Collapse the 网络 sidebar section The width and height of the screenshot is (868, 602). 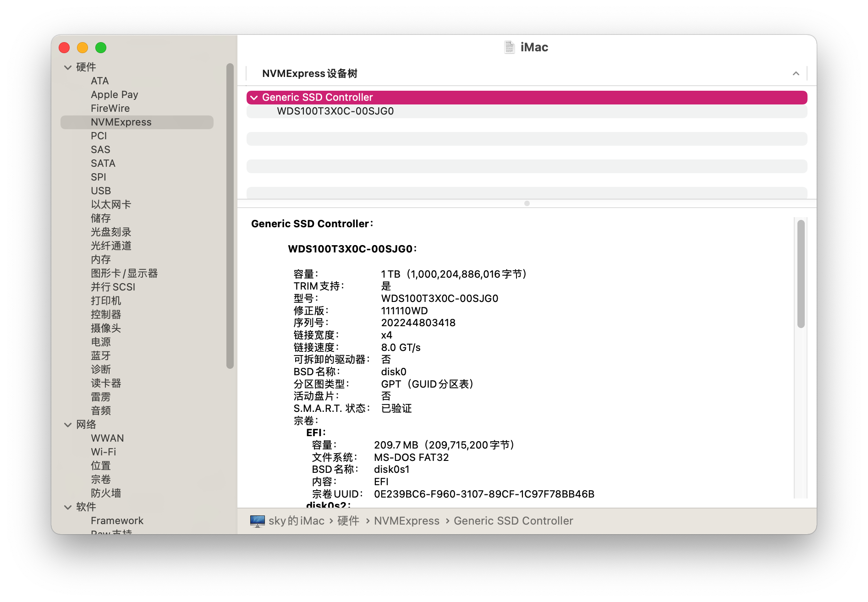tap(68, 425)
